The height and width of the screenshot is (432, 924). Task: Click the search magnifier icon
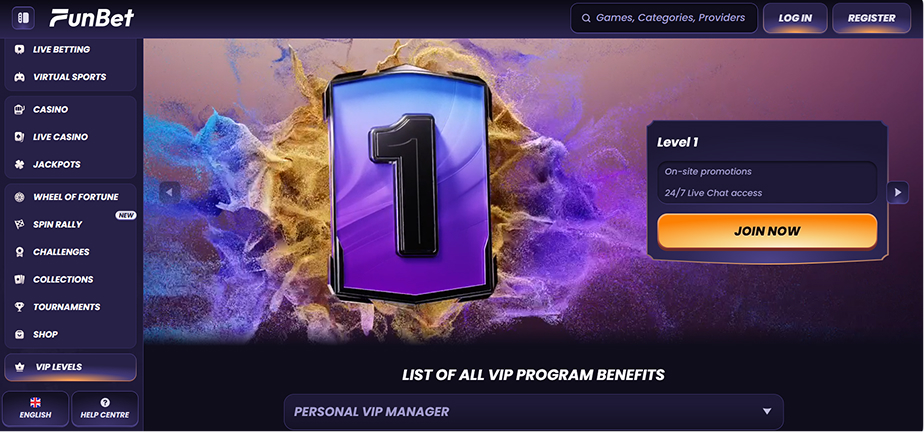586,18
